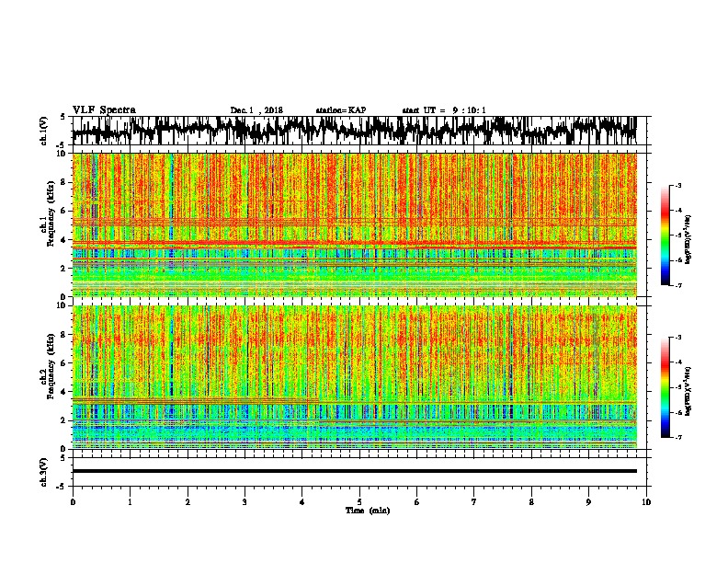This screenshot has width=728, height=563.
Task: Select the date text "Dec. 1, 2018"
Action: click(256, 110)
